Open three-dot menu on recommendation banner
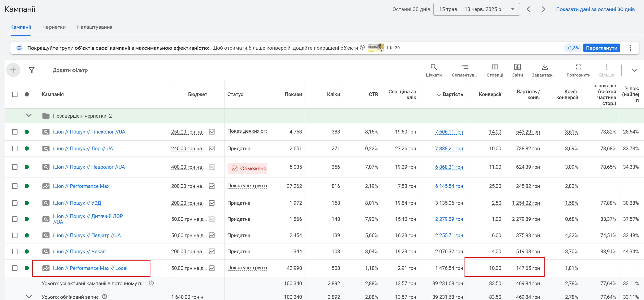The width and height of the screenshot is (644, 300). [630, 48]
